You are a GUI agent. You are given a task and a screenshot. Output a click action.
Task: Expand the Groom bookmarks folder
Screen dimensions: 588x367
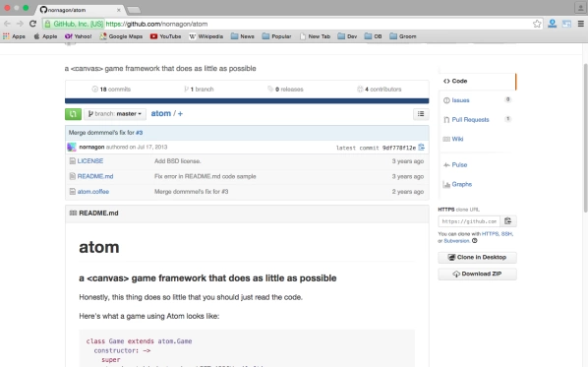(x=403, y=36)
